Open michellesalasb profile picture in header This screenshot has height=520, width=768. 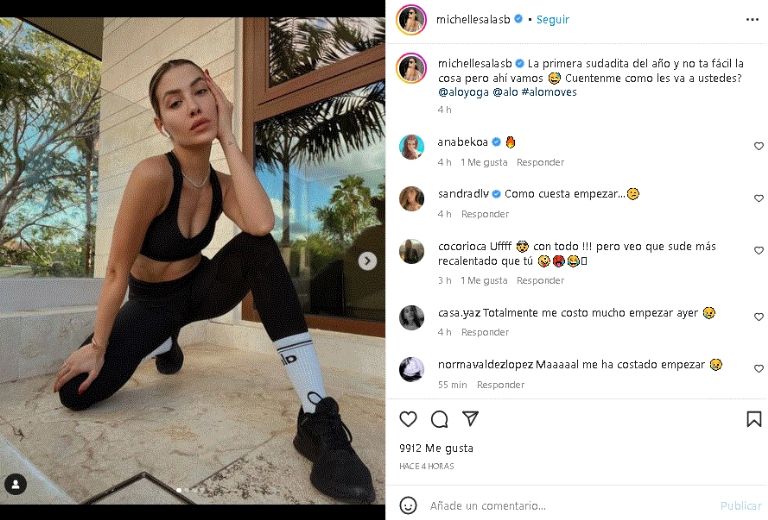[411, 19]
